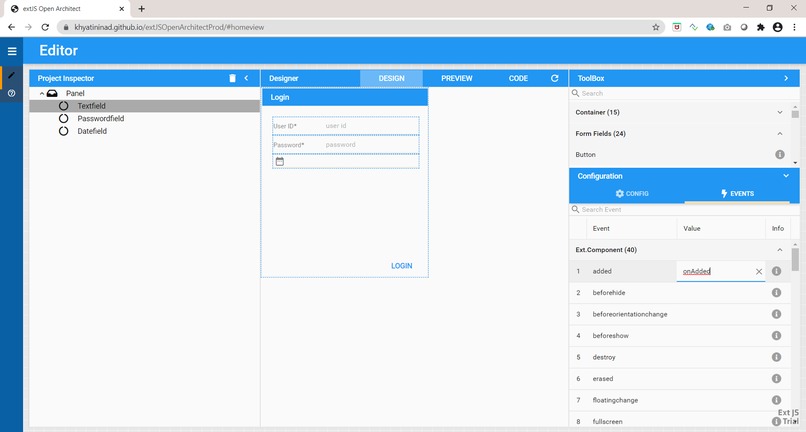Collapse the Project Inspector panel arrow
The height and width of the screenshot is (432, 806).
246,78
